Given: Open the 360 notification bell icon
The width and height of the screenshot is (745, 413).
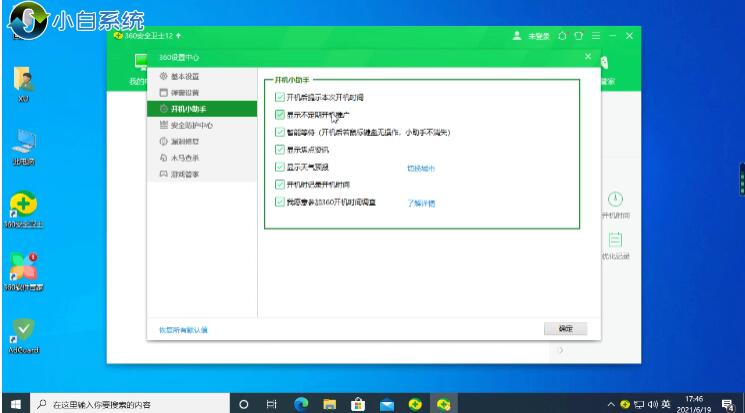Looking at the screenshot, I should tap(563, 36).
